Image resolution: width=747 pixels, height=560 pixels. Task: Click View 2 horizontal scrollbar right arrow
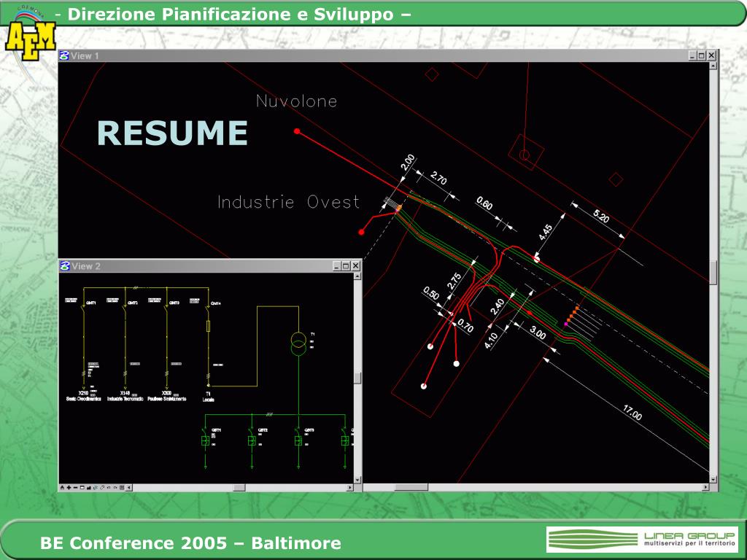(350, 488)
